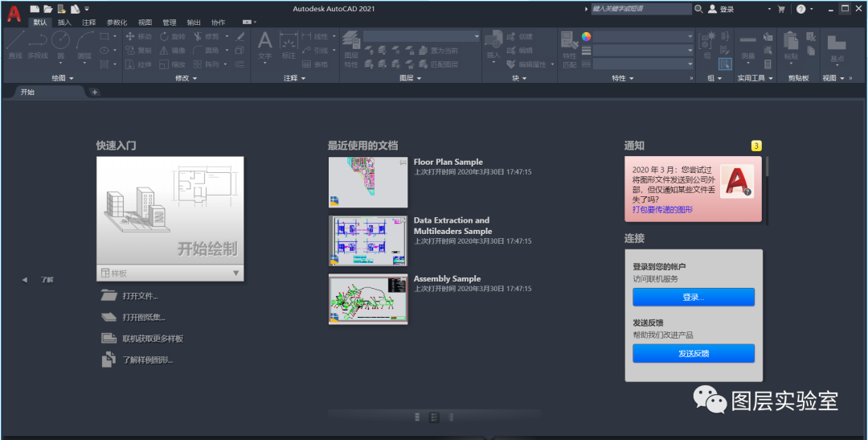Click the keyword search input field
Screen dimensions: 868x440
coord(641,9)
